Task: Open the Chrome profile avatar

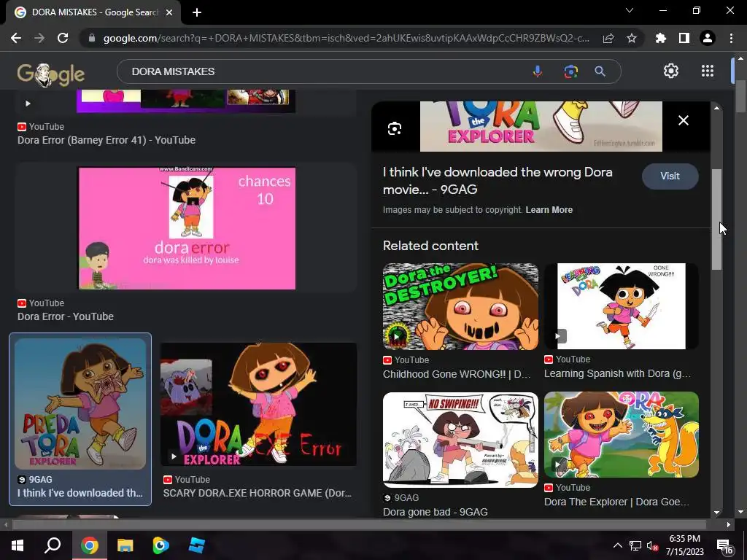Action: click(x=708, y=38)
